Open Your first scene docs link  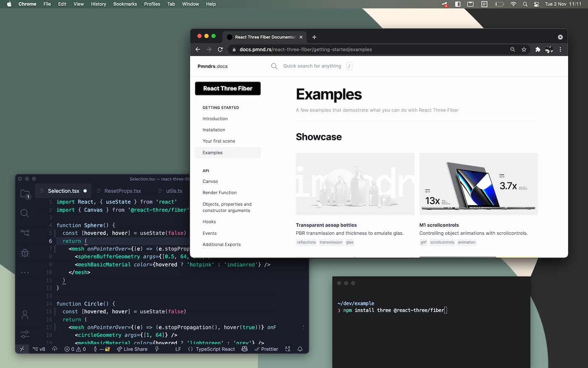(219, 141)
